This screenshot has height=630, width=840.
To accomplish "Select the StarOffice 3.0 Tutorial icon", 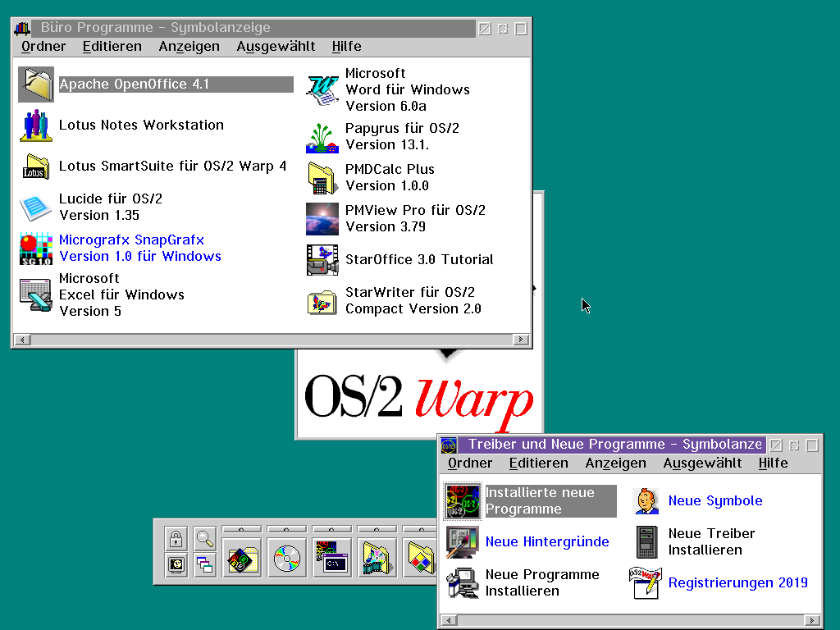I will point(322,260).
